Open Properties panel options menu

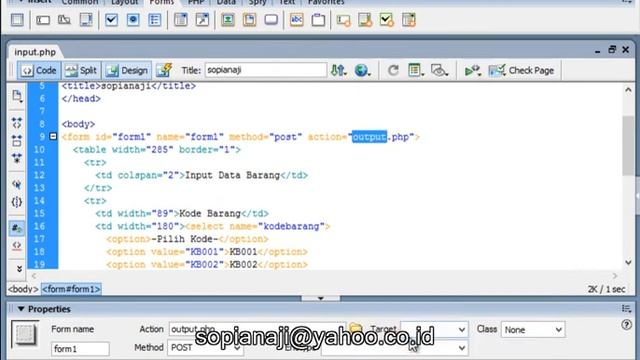tap(627, 309)
